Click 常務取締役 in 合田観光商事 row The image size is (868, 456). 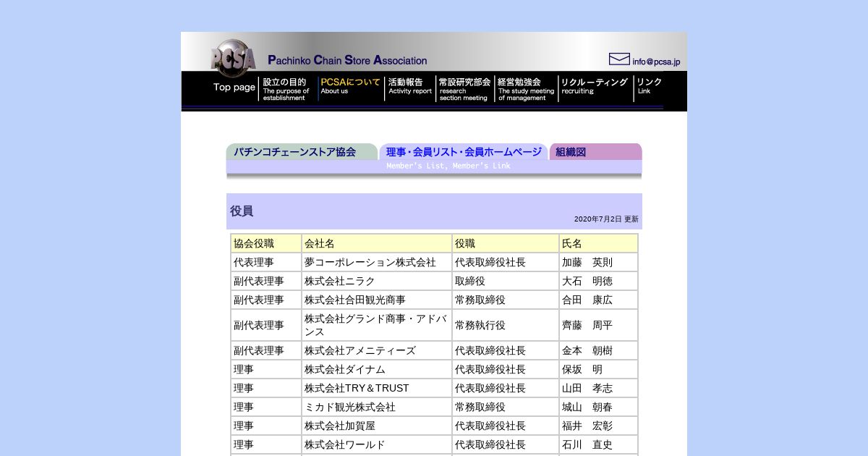click(506, 300)
